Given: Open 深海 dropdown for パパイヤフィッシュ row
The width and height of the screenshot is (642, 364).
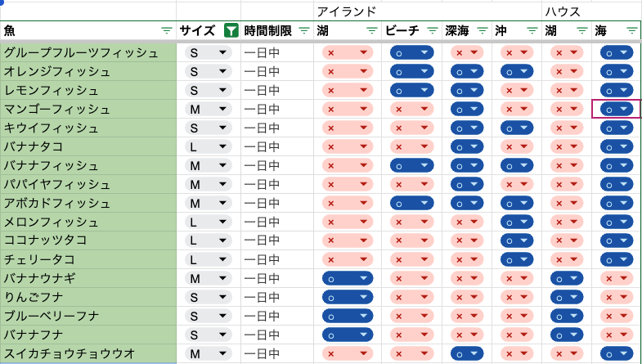Looking at the screenshot, I should click(467, 185).
